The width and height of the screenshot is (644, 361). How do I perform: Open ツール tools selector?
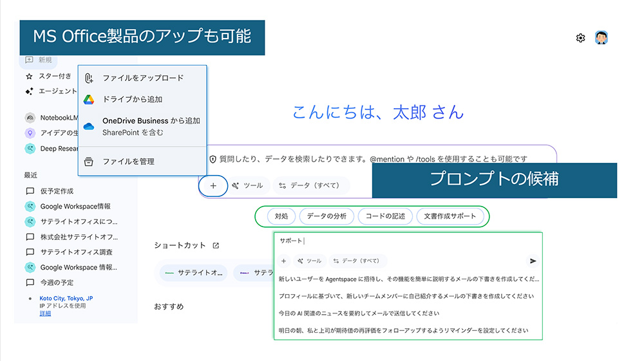click(x=247, y=185)
